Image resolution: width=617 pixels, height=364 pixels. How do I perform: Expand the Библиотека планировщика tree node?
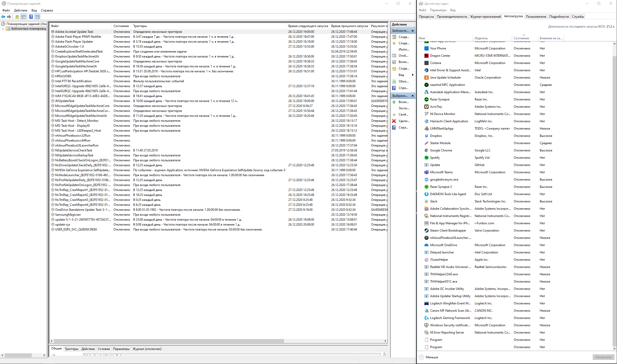pyautogui.click(x=3, y=29)
